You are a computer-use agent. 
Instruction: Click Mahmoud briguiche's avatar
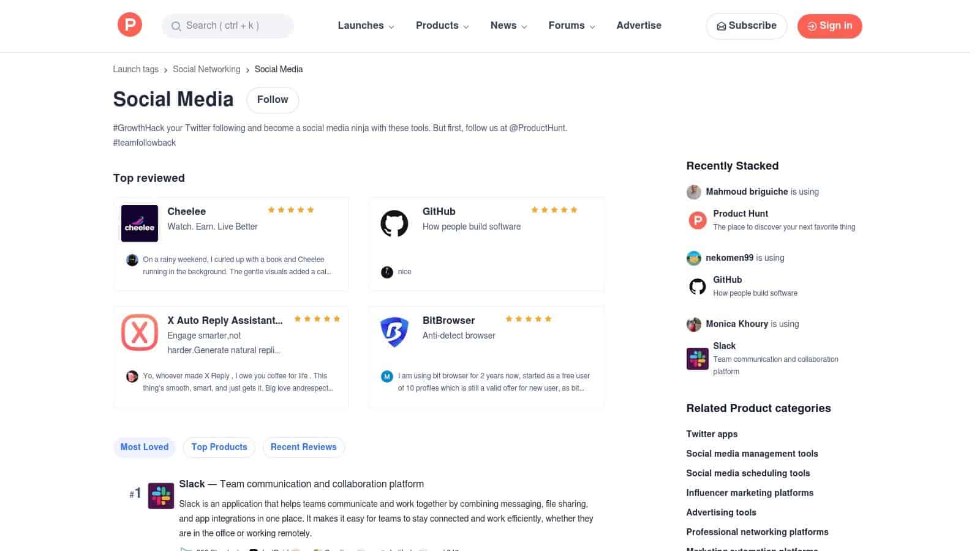pos(693,192)
